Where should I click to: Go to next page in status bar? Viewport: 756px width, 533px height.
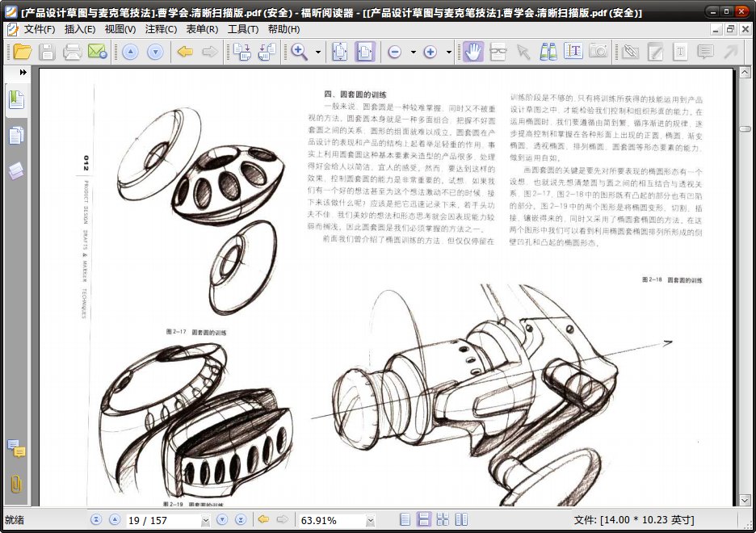click(x=222, y=519)
